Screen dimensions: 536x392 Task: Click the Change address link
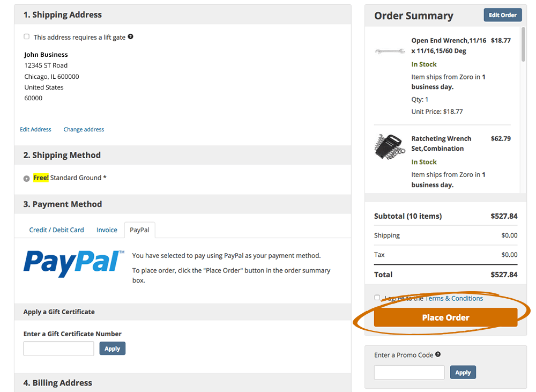coord(84,130)
